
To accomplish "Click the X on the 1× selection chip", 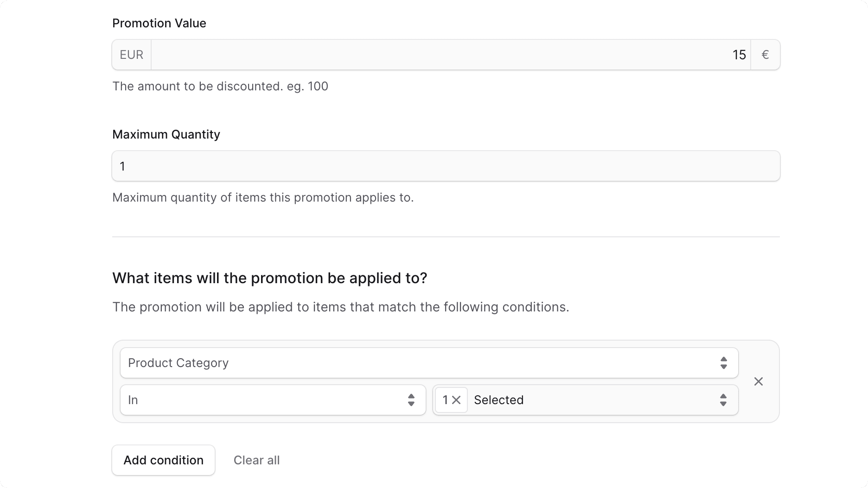I will (x=457, y=399).
